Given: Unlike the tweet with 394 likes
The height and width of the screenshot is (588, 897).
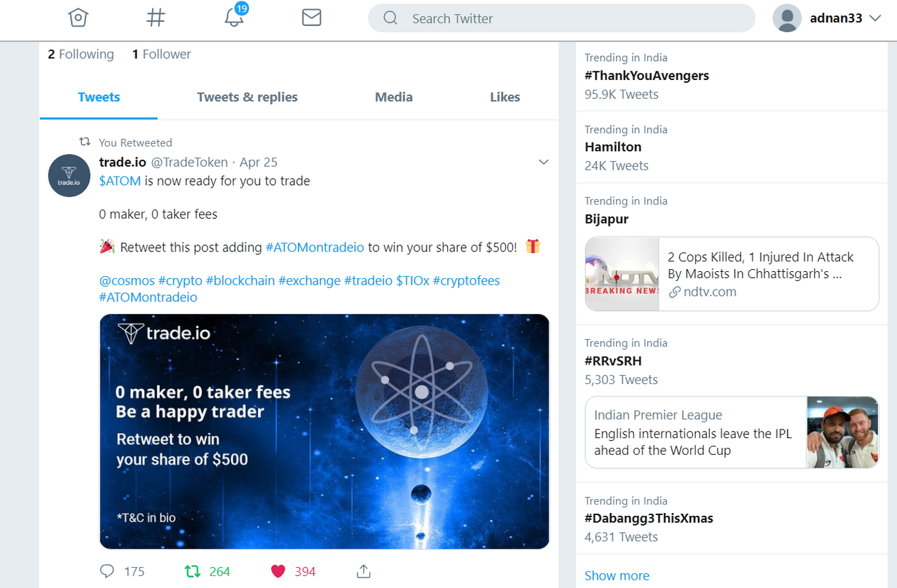Looking at the screenshot, I should (x=278, y=571).
